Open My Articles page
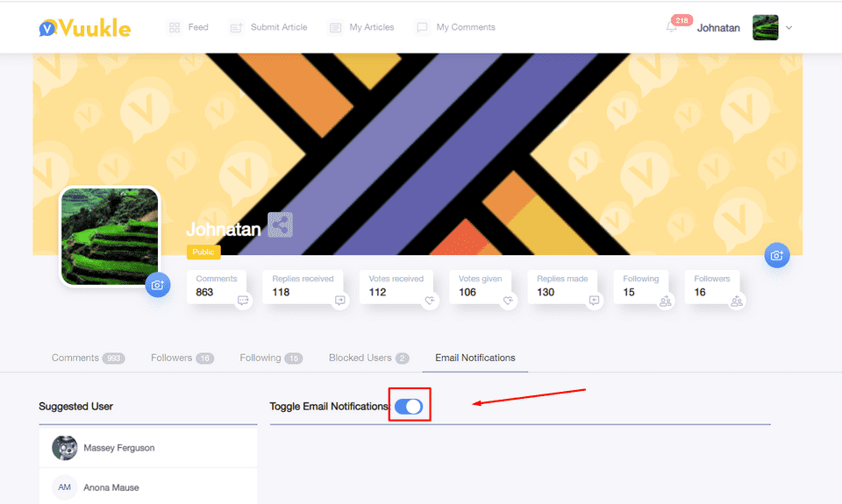842x504 pixels. (361, 28)
